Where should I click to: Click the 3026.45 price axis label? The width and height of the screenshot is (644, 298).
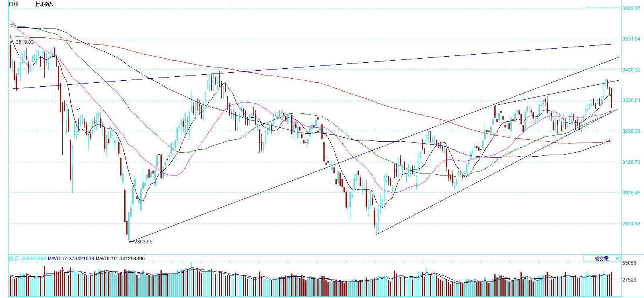(x=631, y=193)
